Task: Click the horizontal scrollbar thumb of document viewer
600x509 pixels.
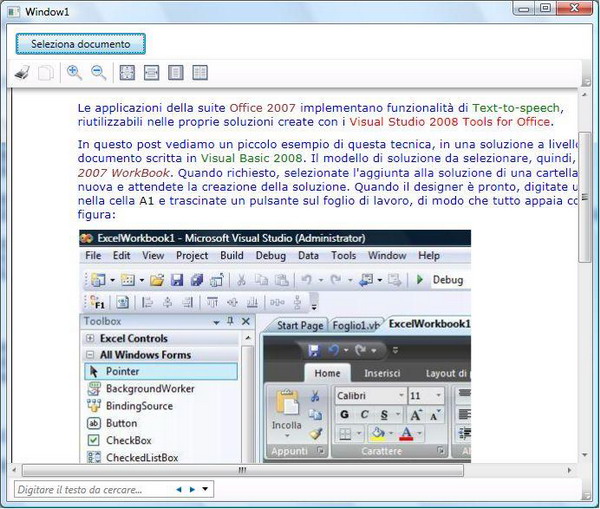Action: pos(243,470)
